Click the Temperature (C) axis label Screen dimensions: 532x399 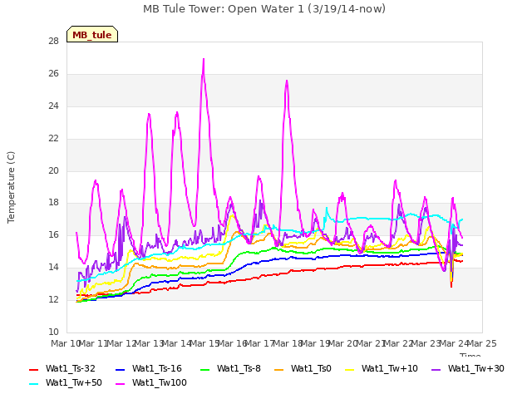[x=11, y=187]
